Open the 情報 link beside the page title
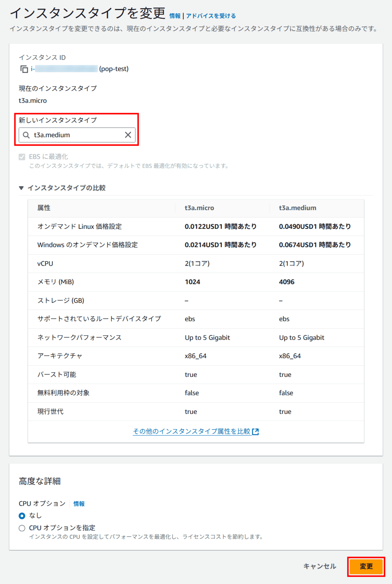The height and width of the screenshot is (584, 392). [x=175, y=16]
